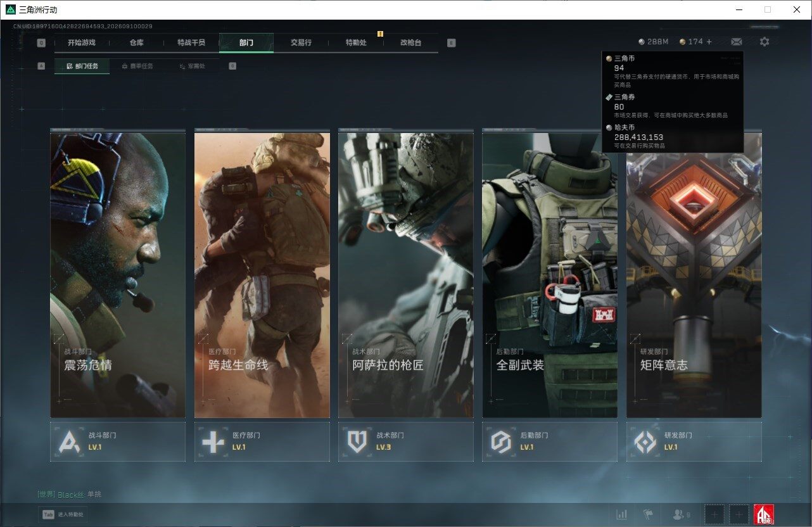
Task: Click the 288M Haf coin icon
Action: pos(642,42)
